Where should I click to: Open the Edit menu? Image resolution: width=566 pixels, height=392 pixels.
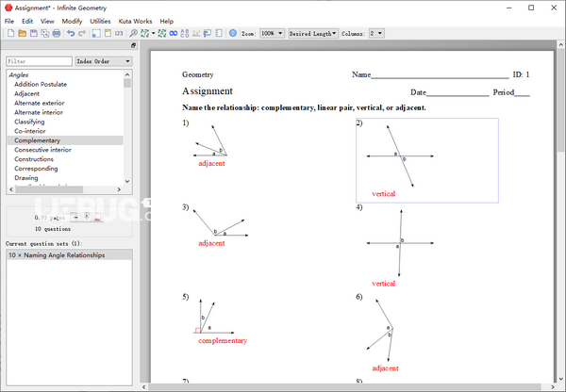(x=27, y=22)
